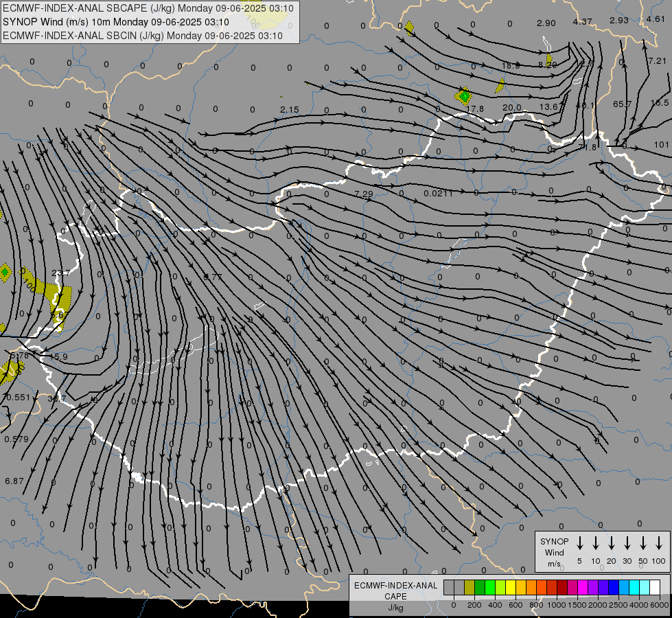Click the 15.5 value at the right edge
The image size is (672, 618).
point(660,102)
